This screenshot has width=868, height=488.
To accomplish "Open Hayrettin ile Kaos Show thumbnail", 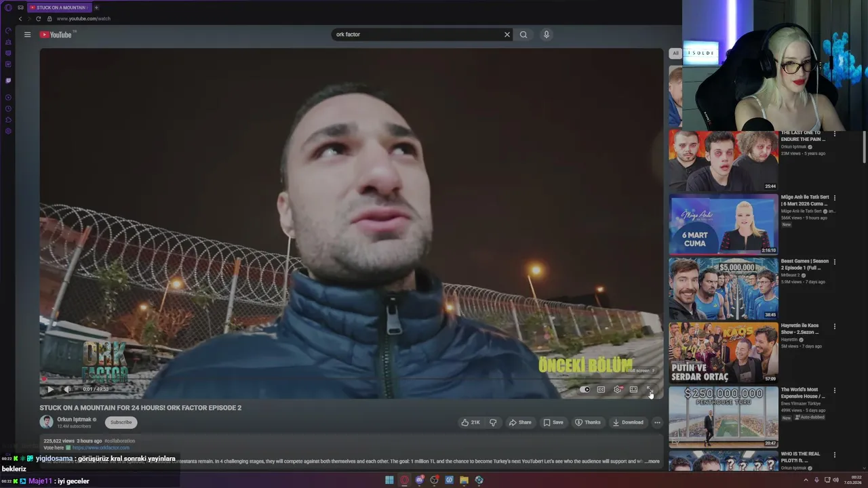I will (x=724, y=352).
